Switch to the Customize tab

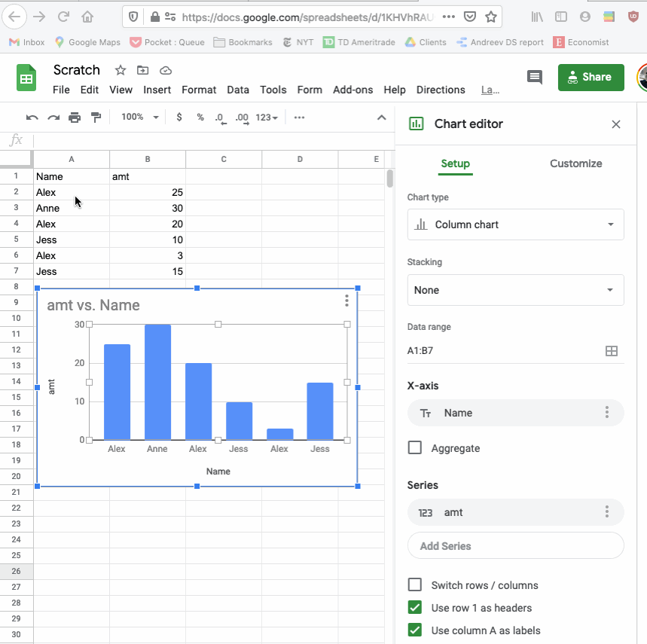point(575,163)
